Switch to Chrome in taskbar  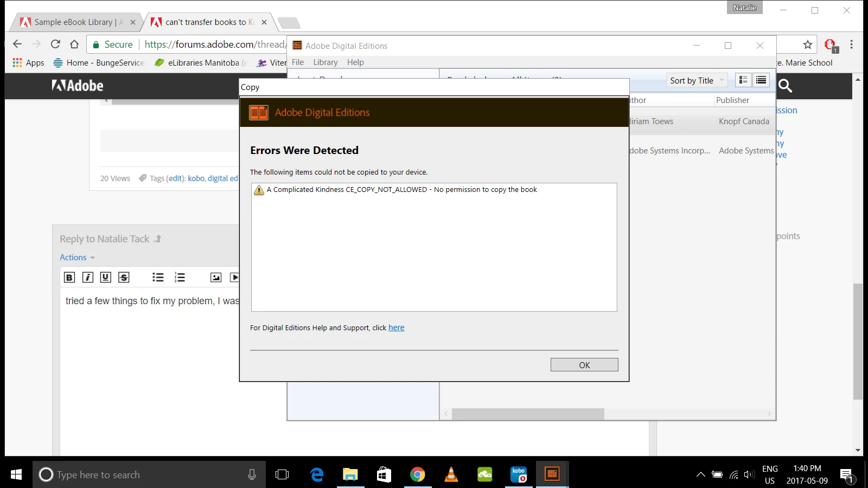(x=417, y=474)
